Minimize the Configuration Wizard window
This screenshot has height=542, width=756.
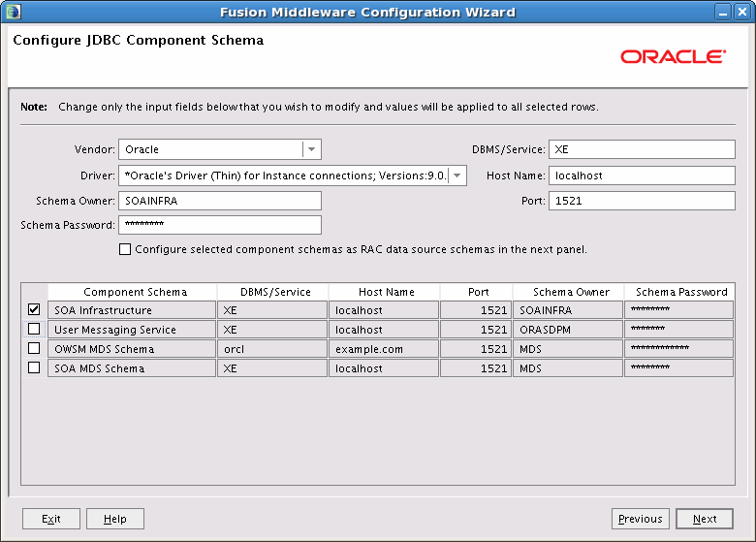point(723,12)
